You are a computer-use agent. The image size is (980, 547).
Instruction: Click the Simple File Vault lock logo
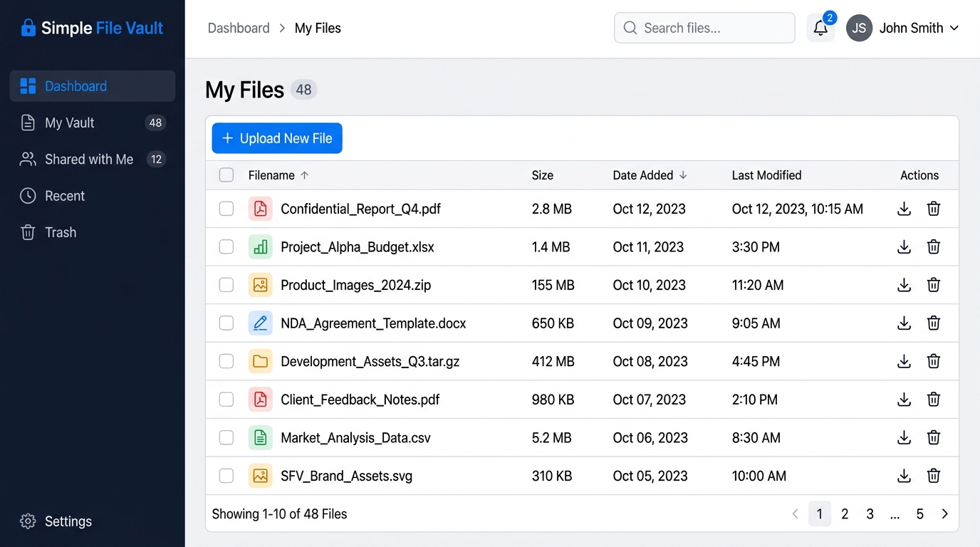click(28, 28)
